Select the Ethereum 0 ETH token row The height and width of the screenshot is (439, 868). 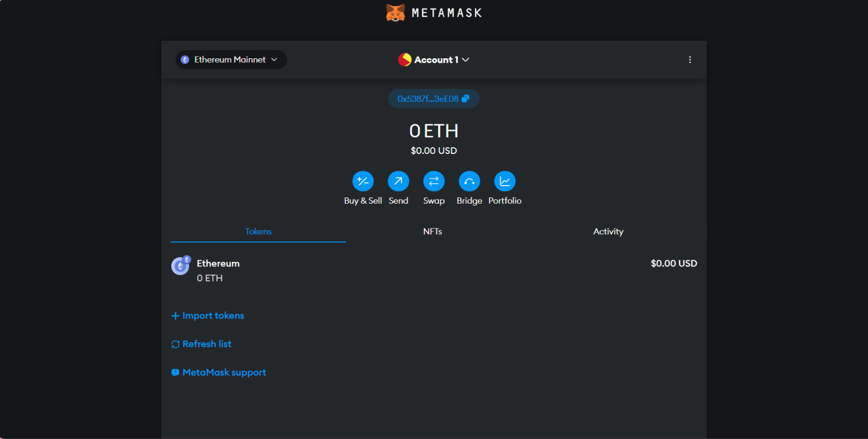point(396,270)
